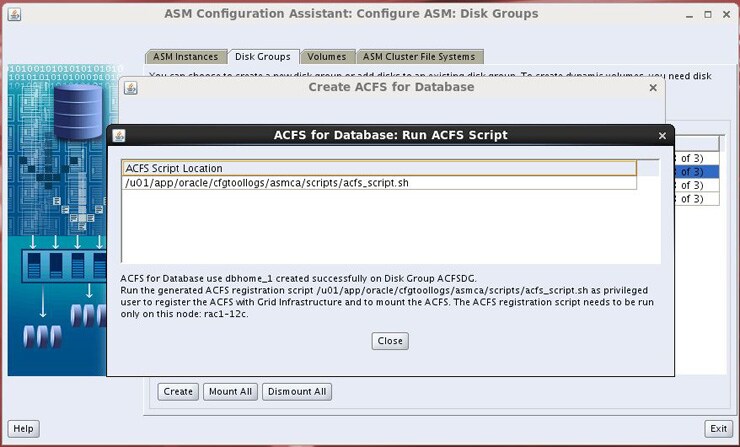Switch to the ASM Instances tab

click(185, 57)
